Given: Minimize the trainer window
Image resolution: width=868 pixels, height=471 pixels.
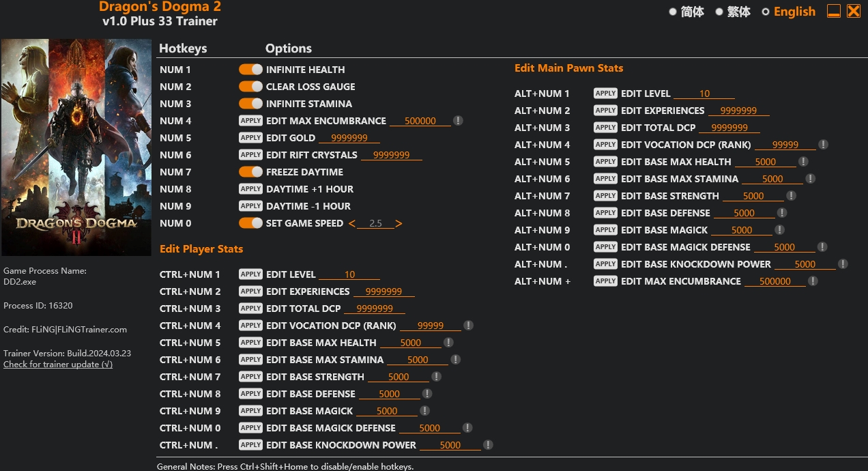Looking at the screenshot, I should pyautogui.click(x=833, y=11).
